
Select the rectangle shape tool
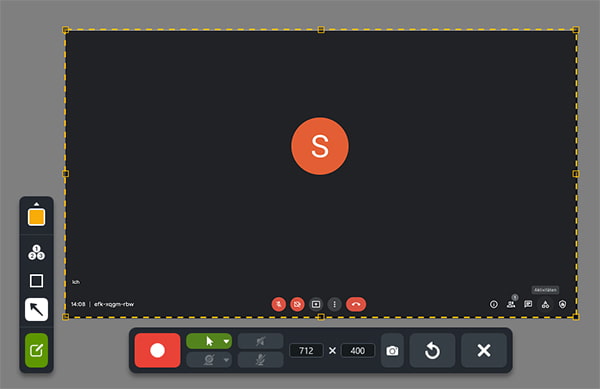click(x=36, y=281)
